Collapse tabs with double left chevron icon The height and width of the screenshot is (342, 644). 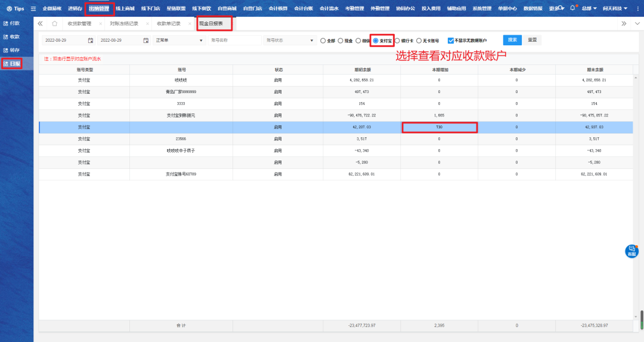pos(41,24)
